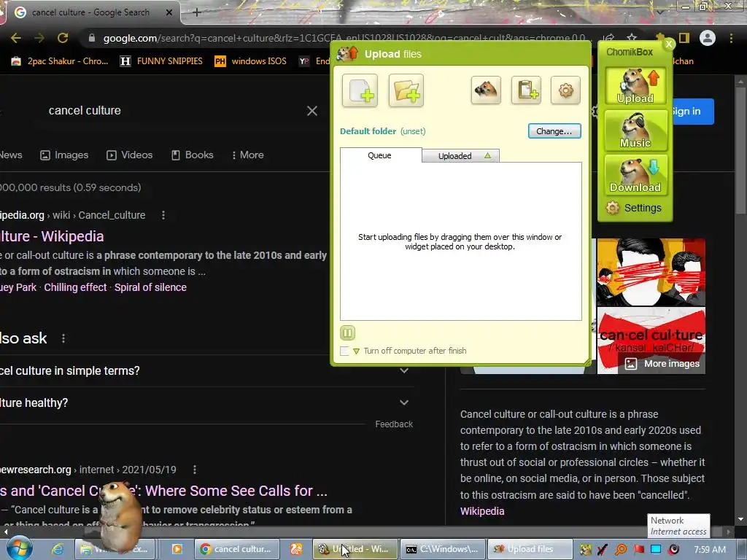Open the crossed-out faces cancel culture image
747x560 pixels.
click(651, 273)
